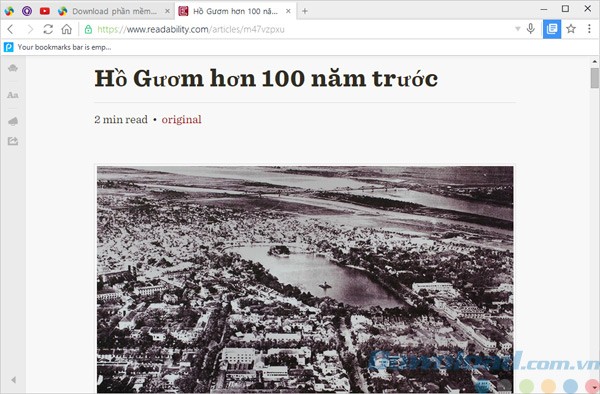Open the original article link
Viewport: 600px width, 394px height.
[x=181, y=120]
